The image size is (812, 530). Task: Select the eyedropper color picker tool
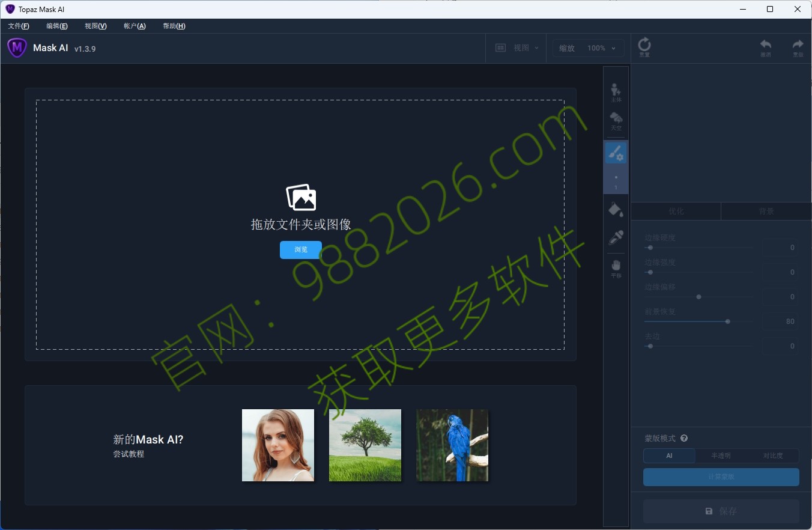(x=616, y=237)
